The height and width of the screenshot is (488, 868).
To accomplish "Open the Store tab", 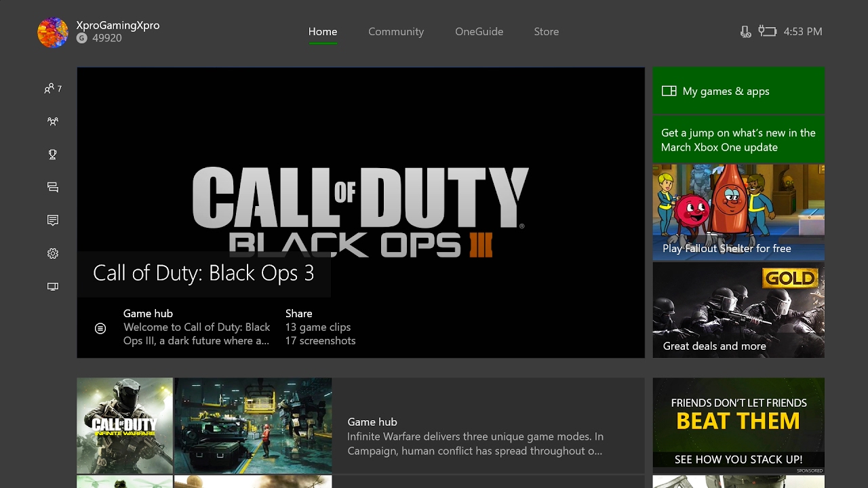I will 547,32.
